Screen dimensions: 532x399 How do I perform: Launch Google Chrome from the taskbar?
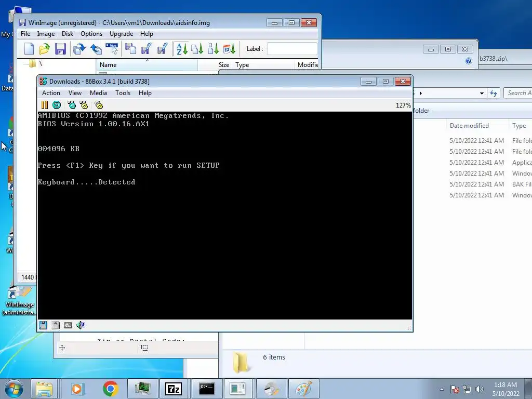(x=110, y=389)
